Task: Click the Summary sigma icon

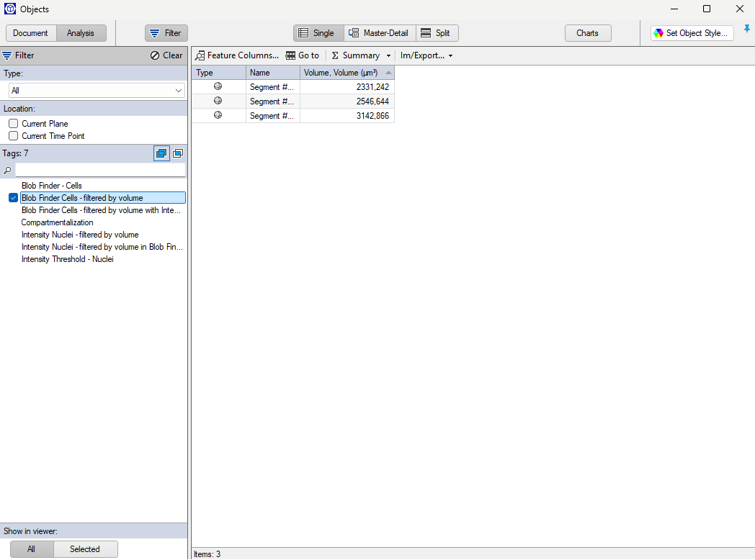Action: [336, 55]
